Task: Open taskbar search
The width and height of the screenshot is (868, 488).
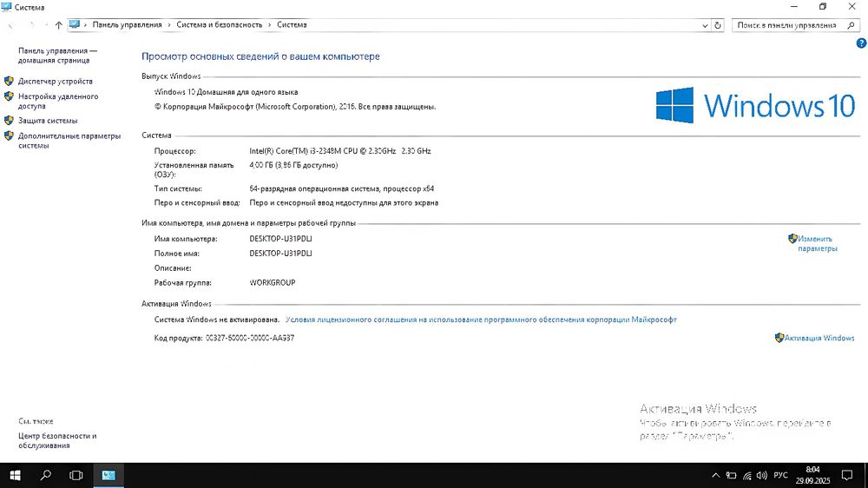Action: (46, 475)
